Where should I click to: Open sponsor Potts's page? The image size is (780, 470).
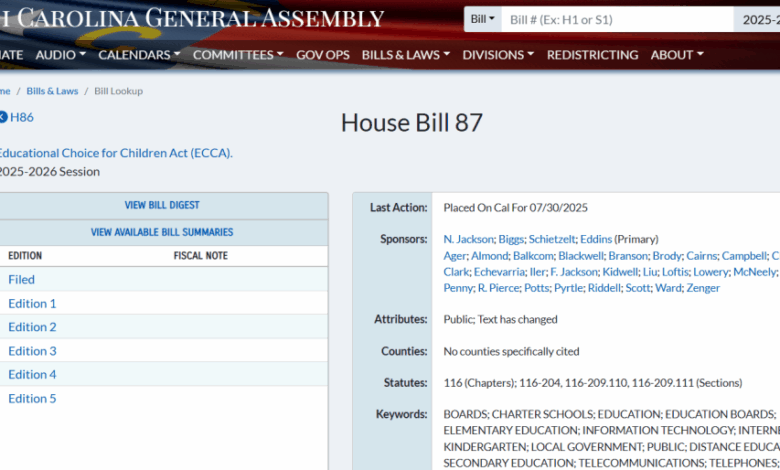coord(537,288)
